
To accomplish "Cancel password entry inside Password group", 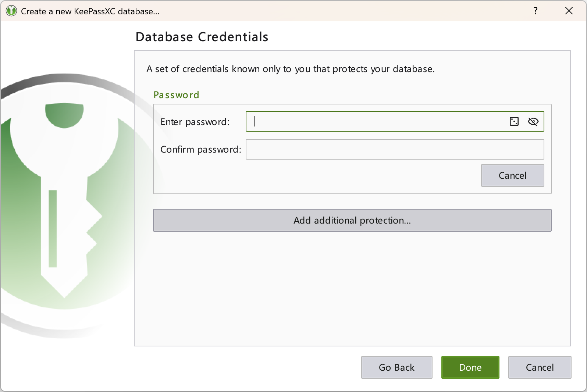I will pos(512,175).
